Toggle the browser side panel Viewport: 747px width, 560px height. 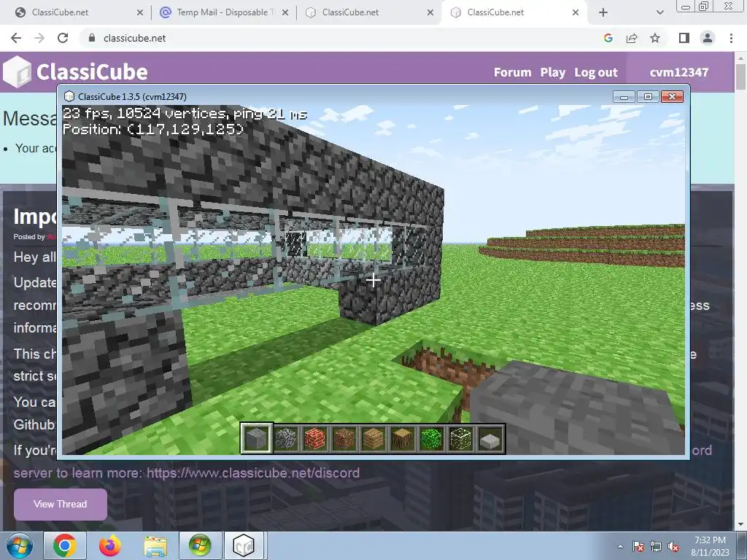684,38
